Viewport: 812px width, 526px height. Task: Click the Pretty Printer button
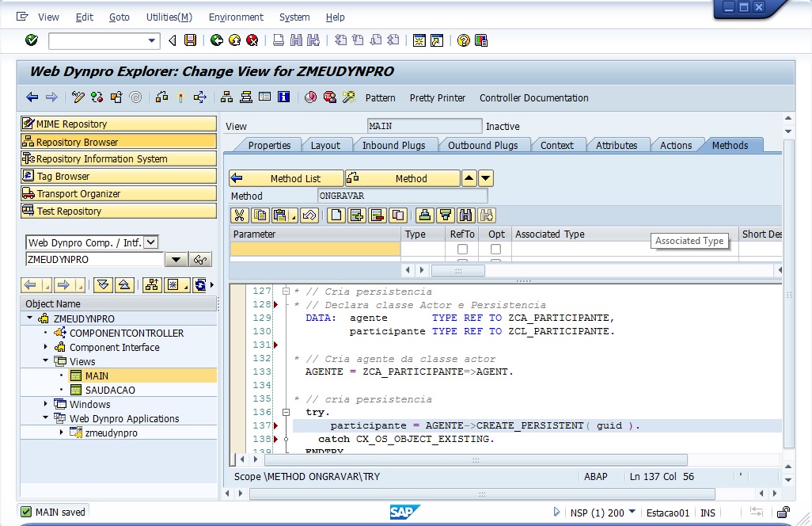(x=437, y=97)
